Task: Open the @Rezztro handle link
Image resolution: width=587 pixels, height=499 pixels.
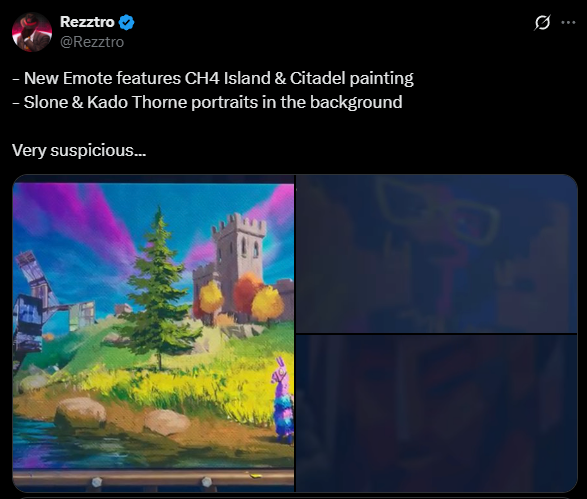Action: point(92,42)
